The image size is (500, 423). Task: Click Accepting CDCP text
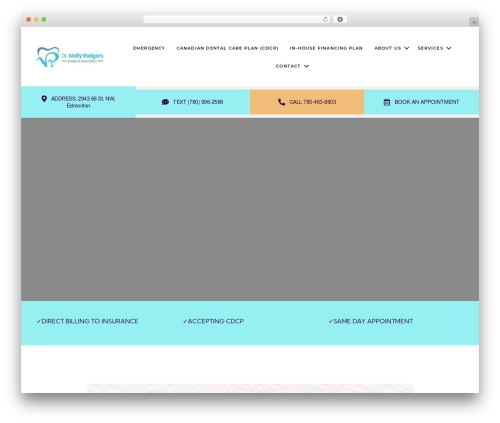213,321
